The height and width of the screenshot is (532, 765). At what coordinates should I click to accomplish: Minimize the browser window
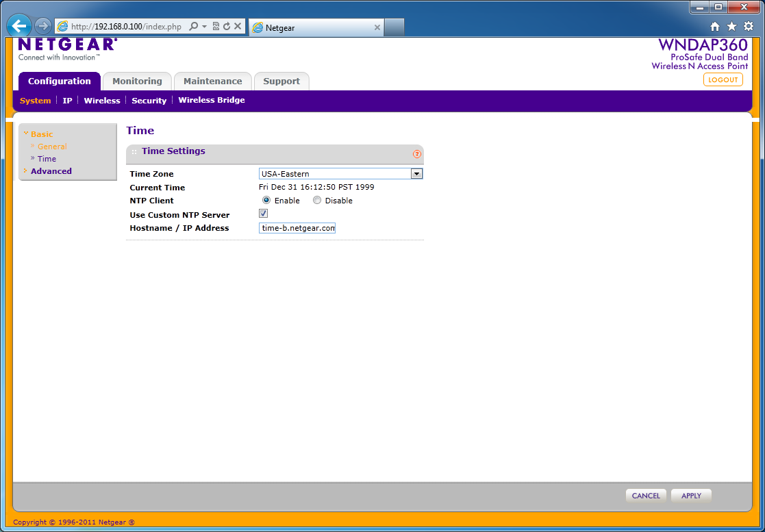pyautogui.click(x=700, y=7)
